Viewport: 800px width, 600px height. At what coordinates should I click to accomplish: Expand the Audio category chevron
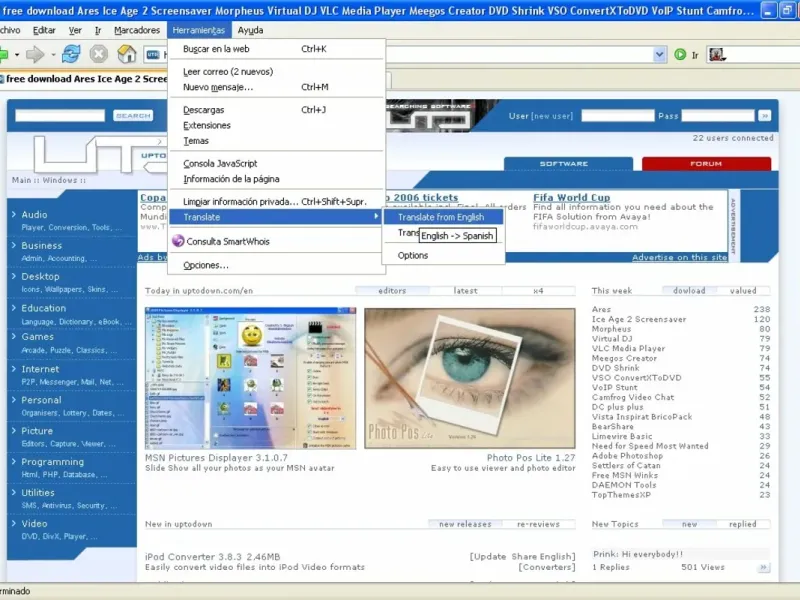(x=14, y=214)
